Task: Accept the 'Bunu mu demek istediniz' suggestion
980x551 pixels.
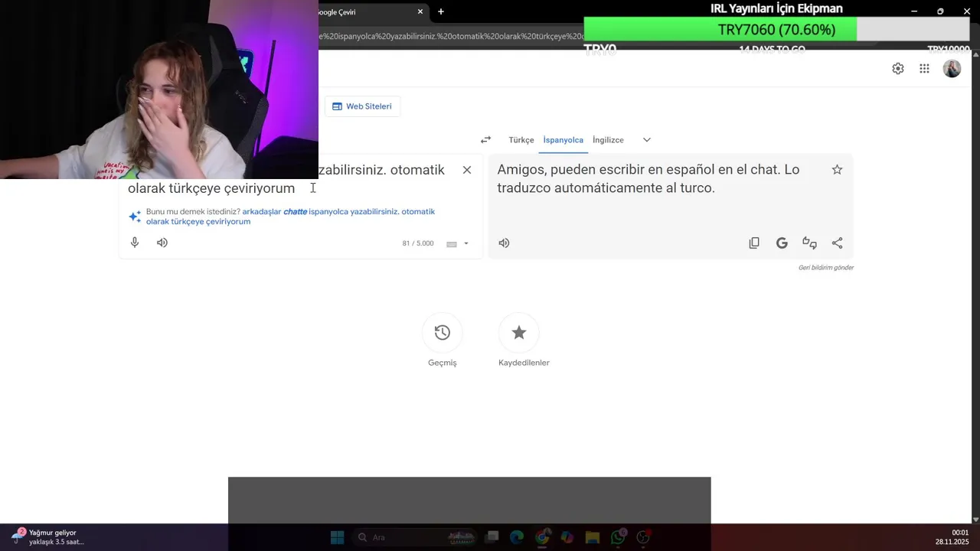Action: point(291,217)
